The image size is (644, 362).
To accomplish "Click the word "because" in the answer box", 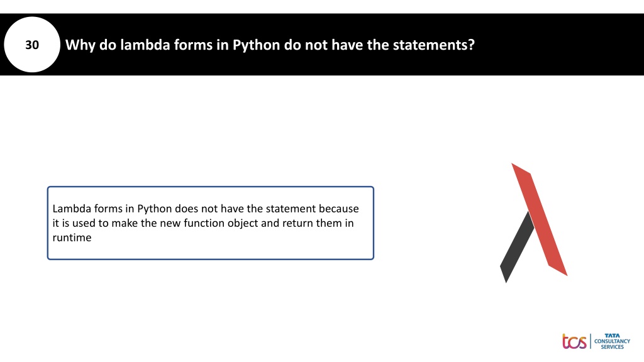I will coord(338,209).
